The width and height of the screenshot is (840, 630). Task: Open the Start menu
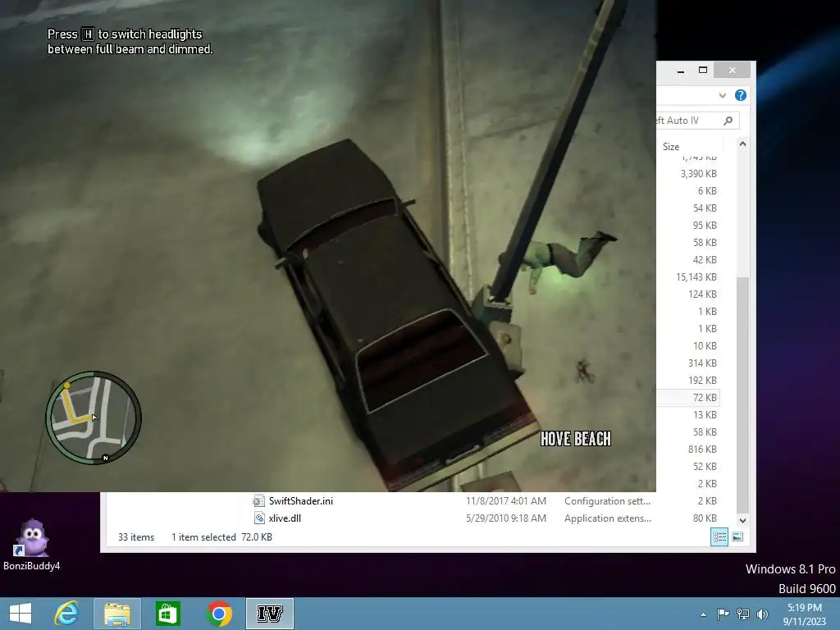coord(21,614)
